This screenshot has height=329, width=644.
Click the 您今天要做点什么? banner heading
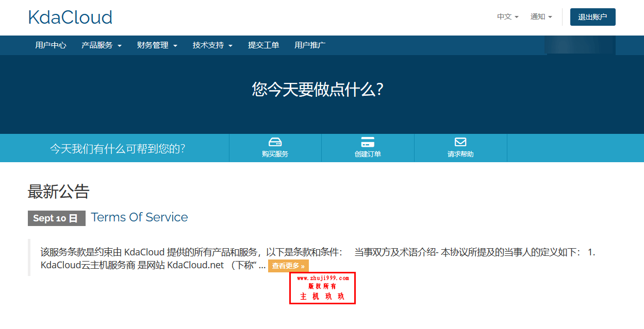(318, 90)
